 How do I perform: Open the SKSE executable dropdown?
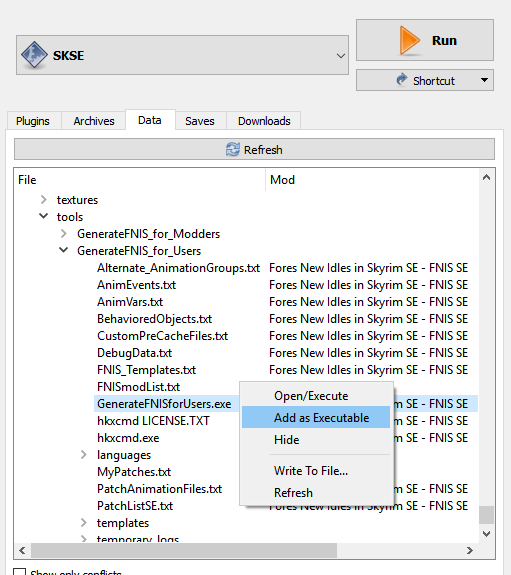point(182,55)
